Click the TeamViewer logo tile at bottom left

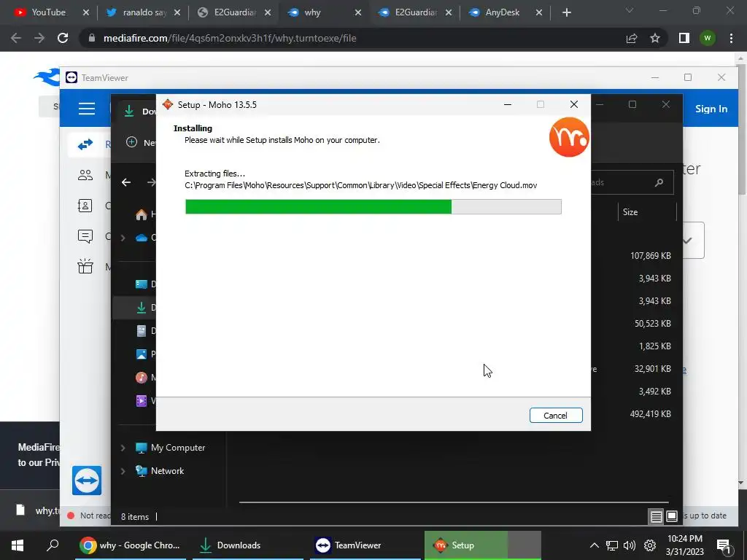point(87,480)
